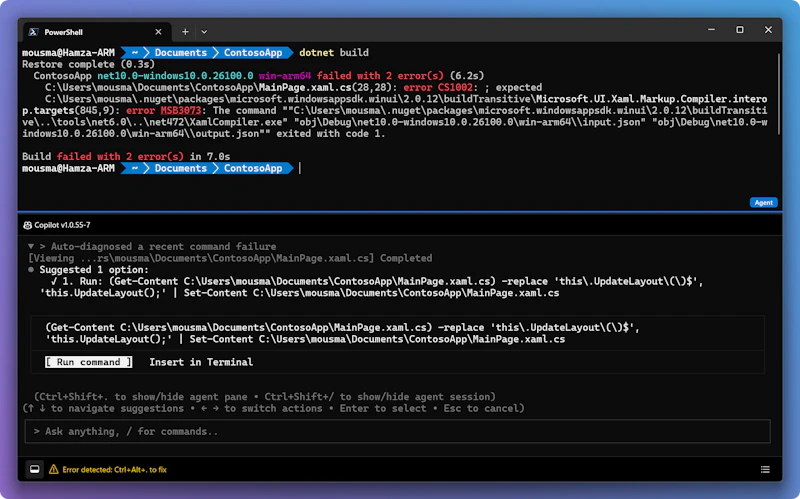Click the blue Agent badge
The width and height of the screenshot is (800, 499).
coord(763,203)
